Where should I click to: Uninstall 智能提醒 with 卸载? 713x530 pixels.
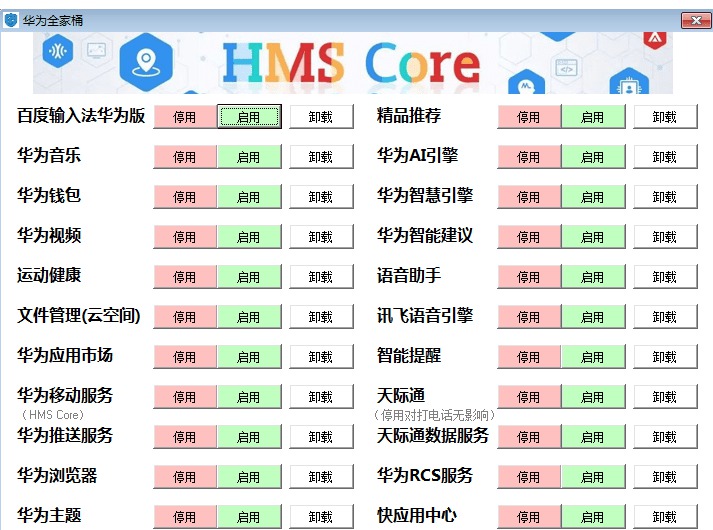coord(665,357)
